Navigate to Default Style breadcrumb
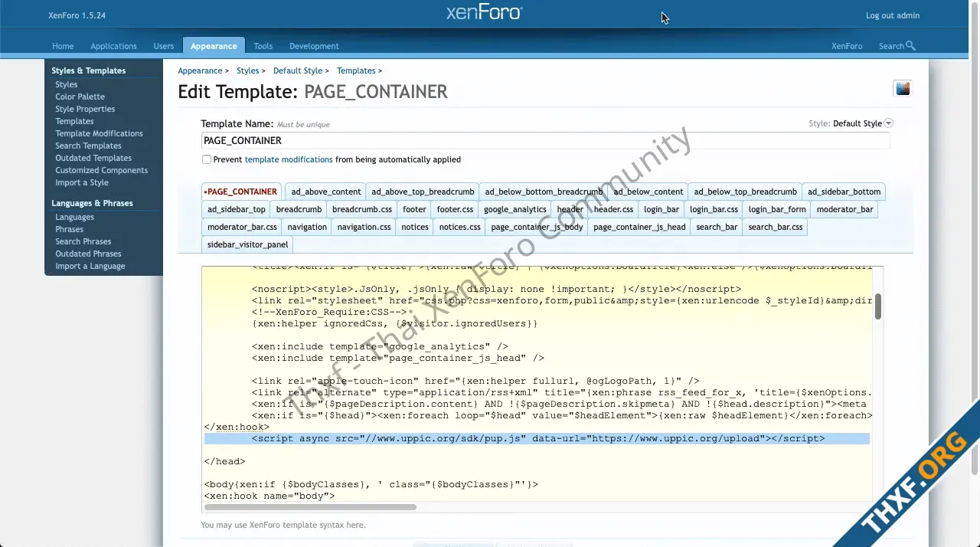 [x=298, y=70]
